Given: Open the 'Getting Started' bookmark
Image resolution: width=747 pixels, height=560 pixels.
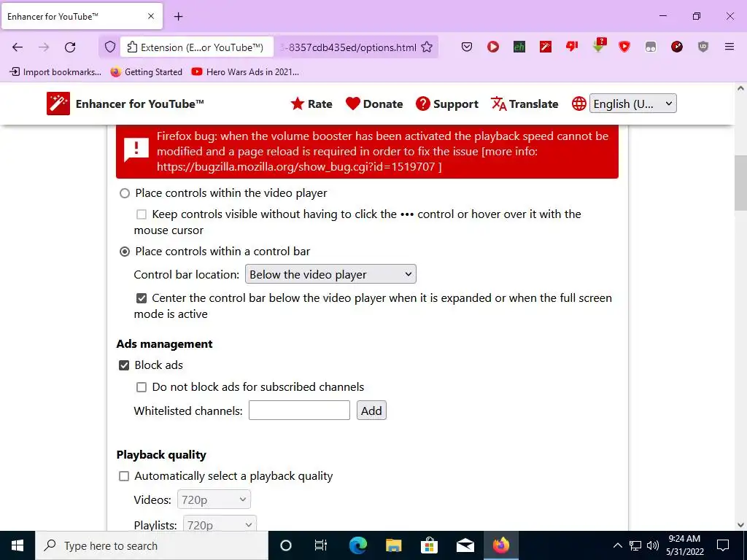Looking at the screenshot, I should point(146,72).
